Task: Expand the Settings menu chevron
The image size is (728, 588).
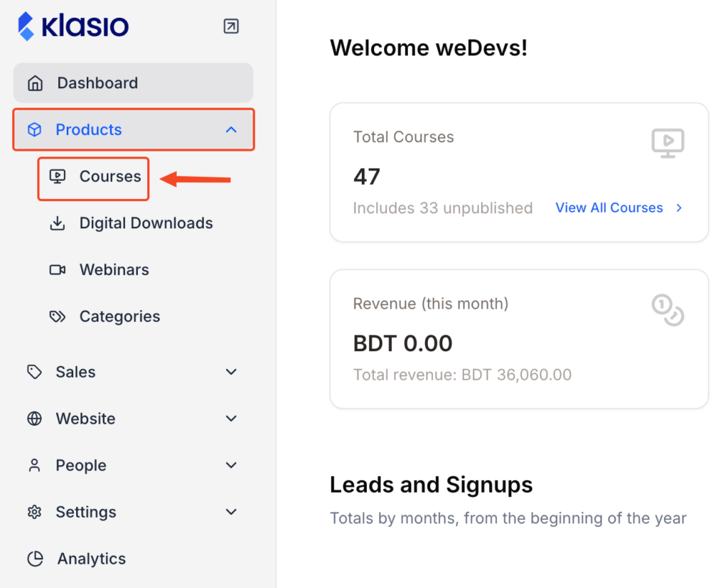Action: coord(231,512)
